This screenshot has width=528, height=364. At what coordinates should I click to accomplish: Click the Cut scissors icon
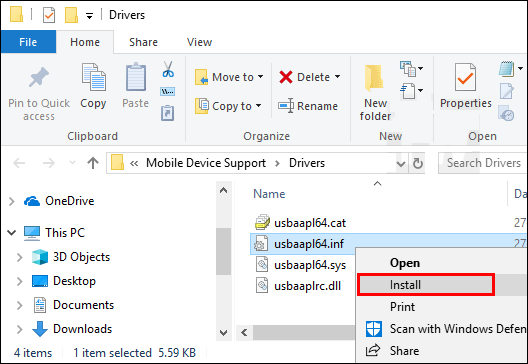(x=168, y=69)
